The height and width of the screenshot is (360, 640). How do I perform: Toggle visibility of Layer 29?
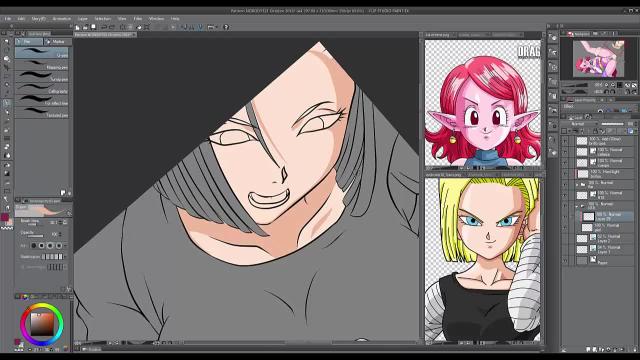[x=565, y=216]
